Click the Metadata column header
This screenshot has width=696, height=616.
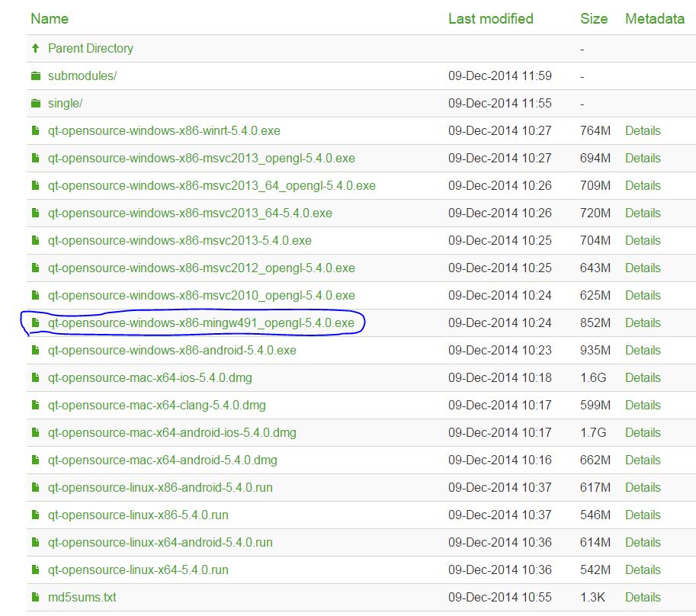[655, 18]
